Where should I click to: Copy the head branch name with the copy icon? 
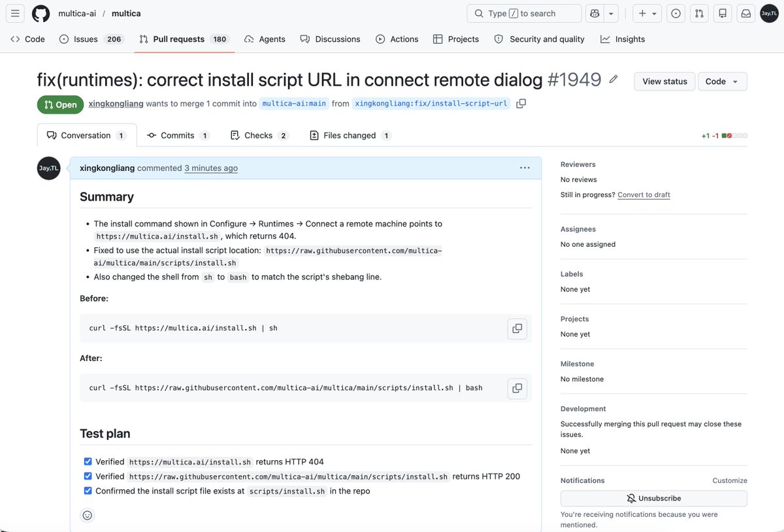[x=521, y=103]
